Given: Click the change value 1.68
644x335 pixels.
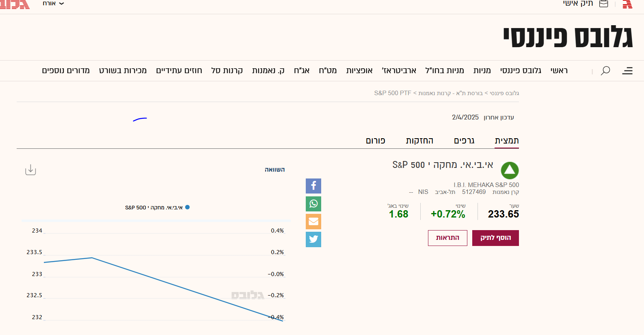Looking at the screenshot, I should pos(399,214).
